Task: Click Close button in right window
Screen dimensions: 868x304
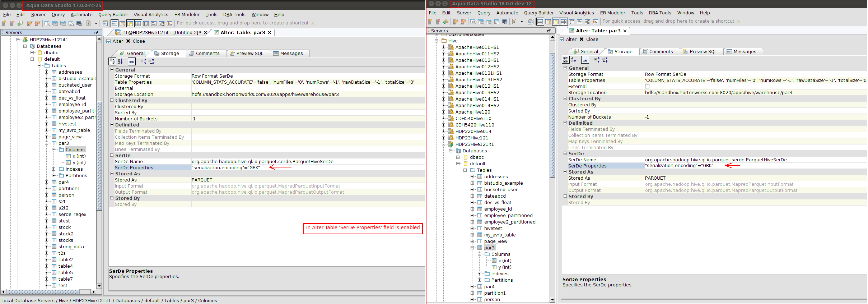Action: (x=589, y=40)
